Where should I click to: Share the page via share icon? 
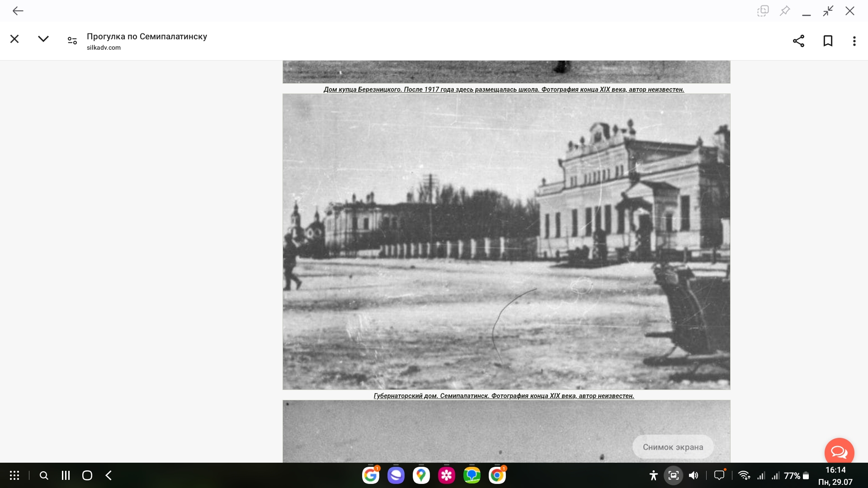(798, 41)
